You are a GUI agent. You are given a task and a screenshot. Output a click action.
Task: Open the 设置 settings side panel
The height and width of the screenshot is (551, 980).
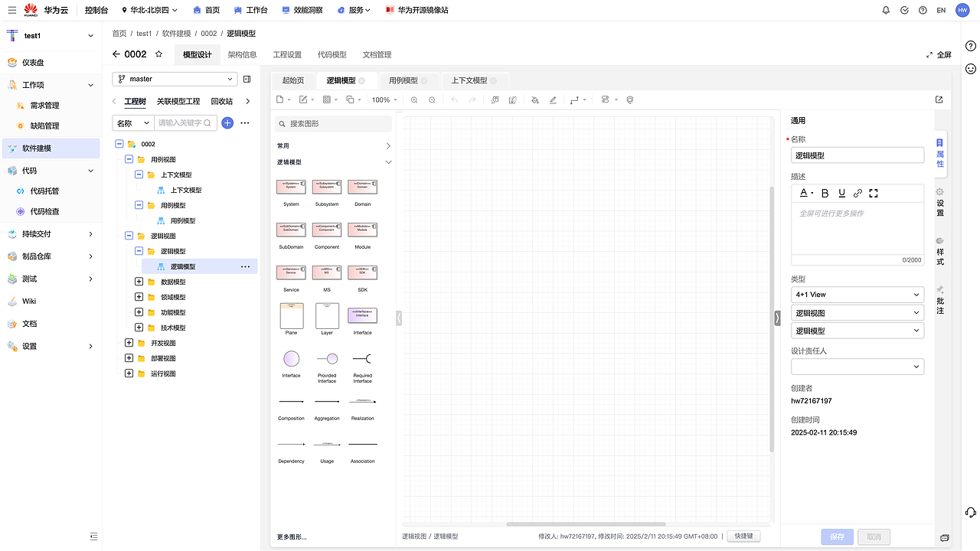940,202
